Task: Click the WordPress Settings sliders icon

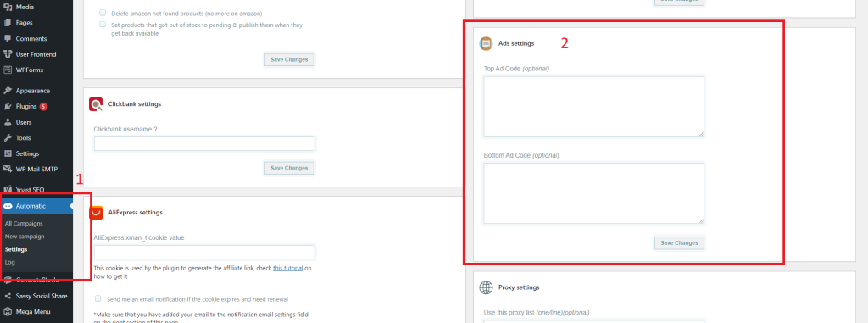Action: point(8,153)
